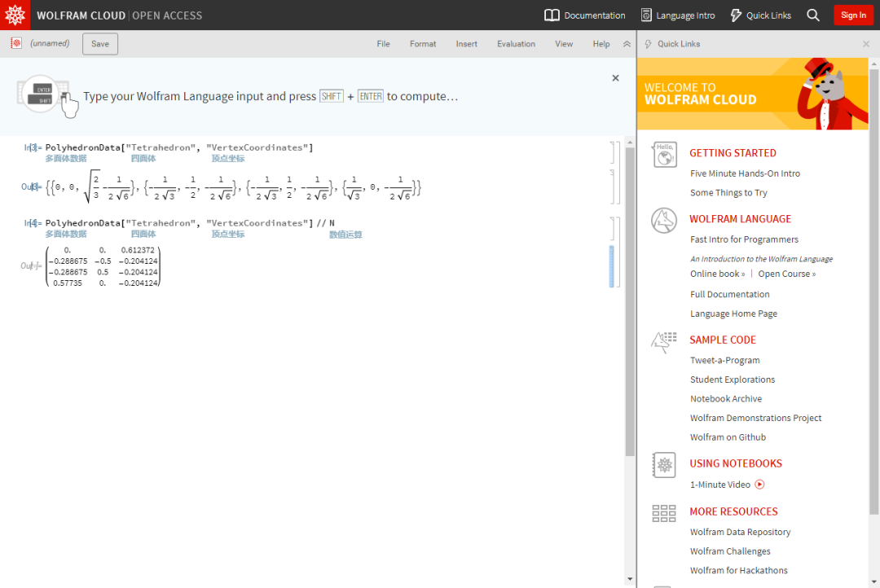Open Wolfram Challenges link
The width and height of the screenshot is (880, 588).
tap(730, 551)
